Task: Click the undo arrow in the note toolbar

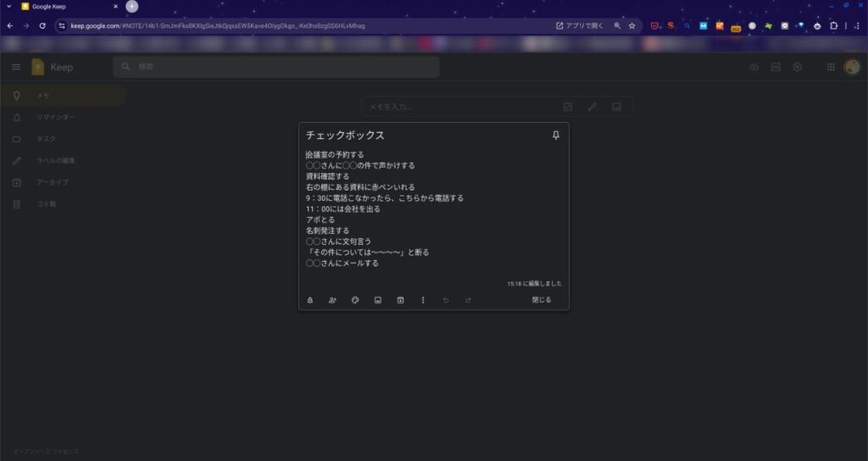Action: coord(446,300)
